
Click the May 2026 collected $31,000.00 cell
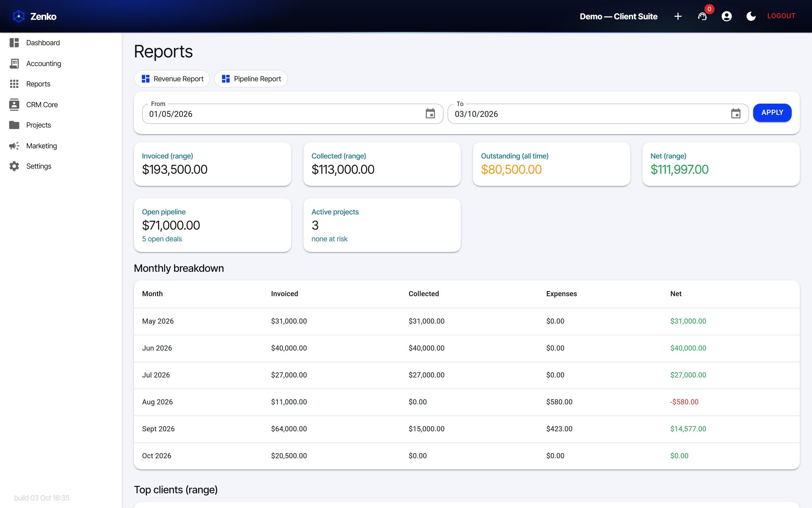[x=427, y=321]
